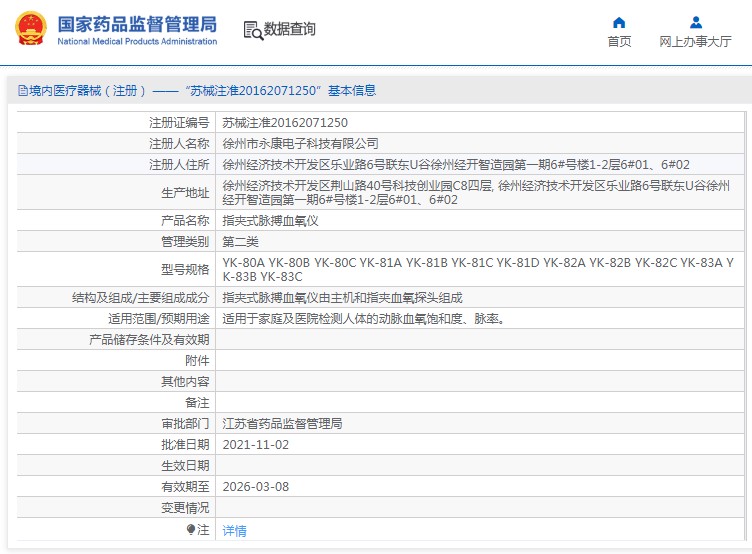752x554 pixels.
Task: Click the 首页 home icon
Action: pos(619,23)
